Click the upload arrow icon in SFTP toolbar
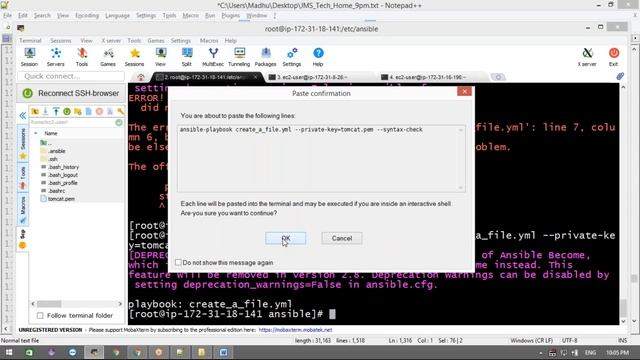This screenshot has height=360, width=640. click(x=56, y=111)
